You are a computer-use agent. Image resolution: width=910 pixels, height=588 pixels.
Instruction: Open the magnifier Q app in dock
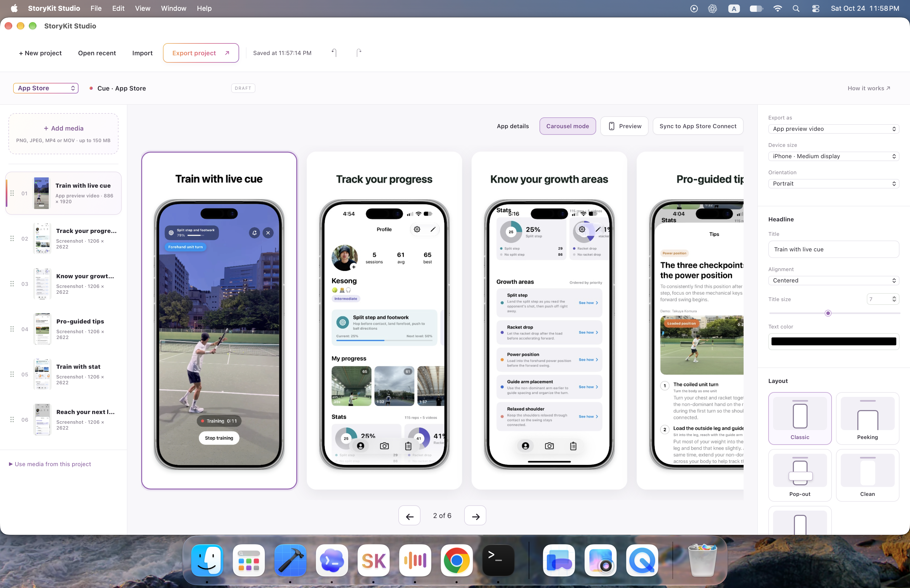point(642,560)
